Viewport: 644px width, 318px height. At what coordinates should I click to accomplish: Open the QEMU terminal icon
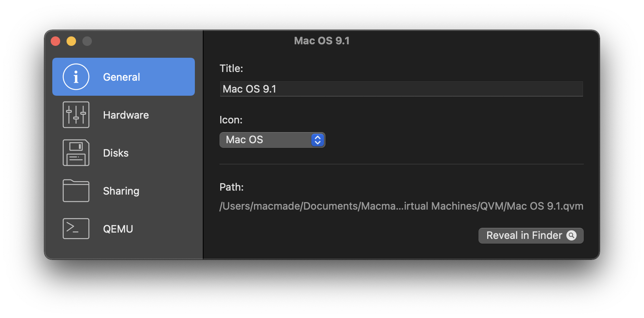coord(76,229)
